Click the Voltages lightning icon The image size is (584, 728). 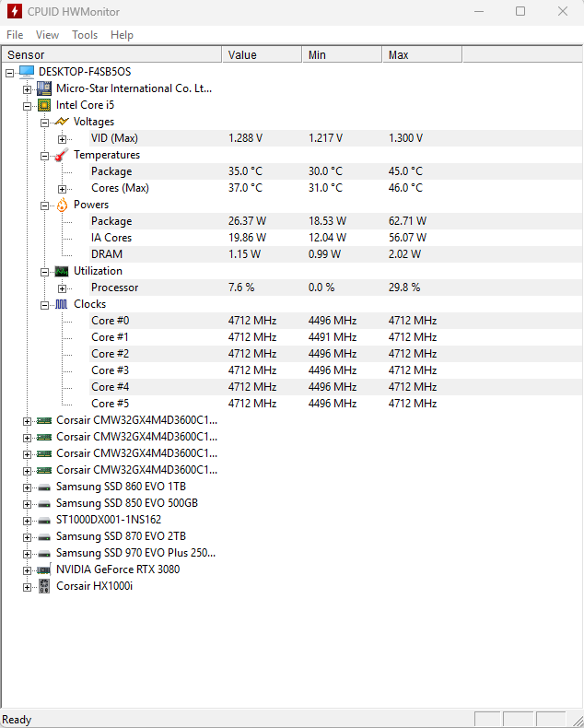pos(62,122)
